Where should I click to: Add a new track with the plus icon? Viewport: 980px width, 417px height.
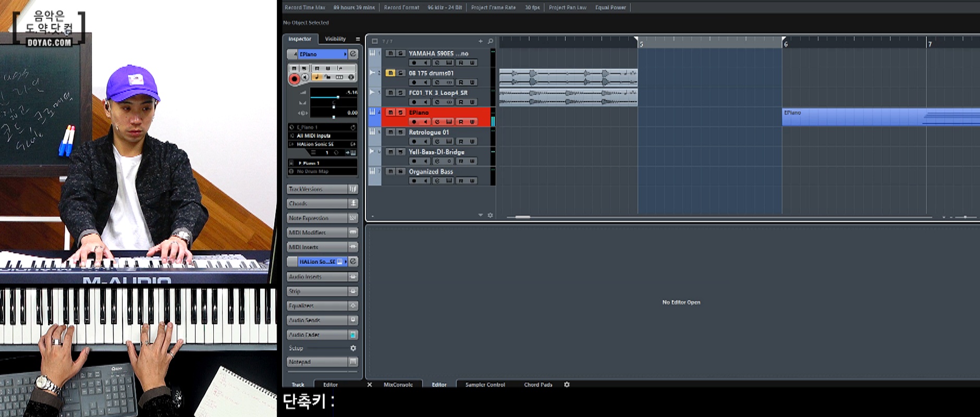[480, 41]
